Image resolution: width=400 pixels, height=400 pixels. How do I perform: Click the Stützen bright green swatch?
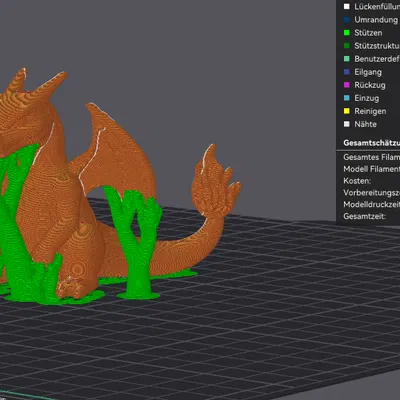(x=347, y=33)
